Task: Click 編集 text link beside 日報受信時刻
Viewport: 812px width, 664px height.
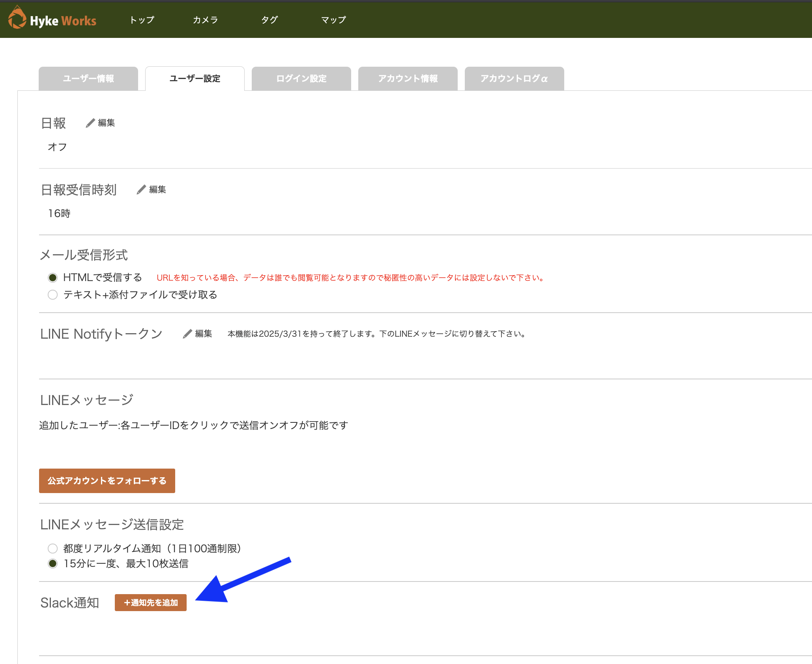Action: tap(157, 190)
